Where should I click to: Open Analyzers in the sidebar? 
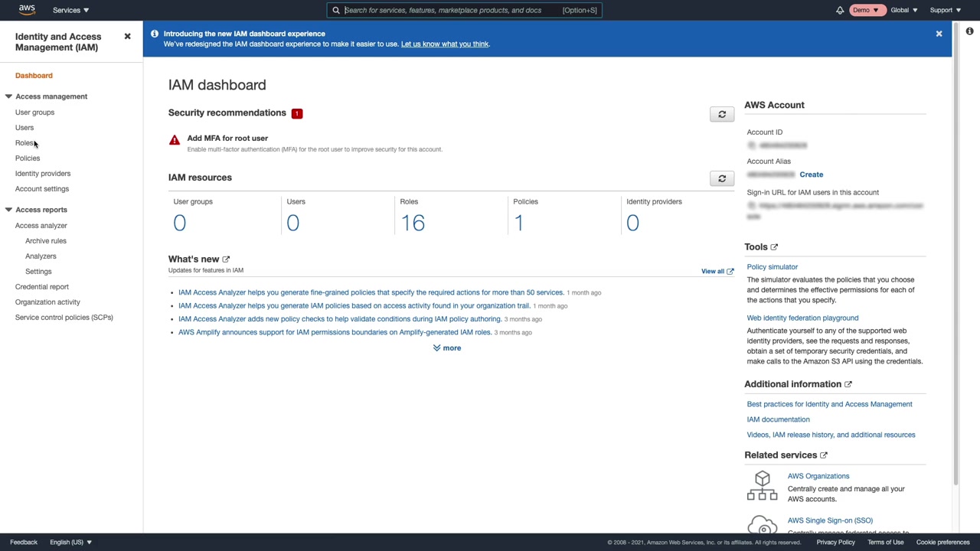coord(41,256)
